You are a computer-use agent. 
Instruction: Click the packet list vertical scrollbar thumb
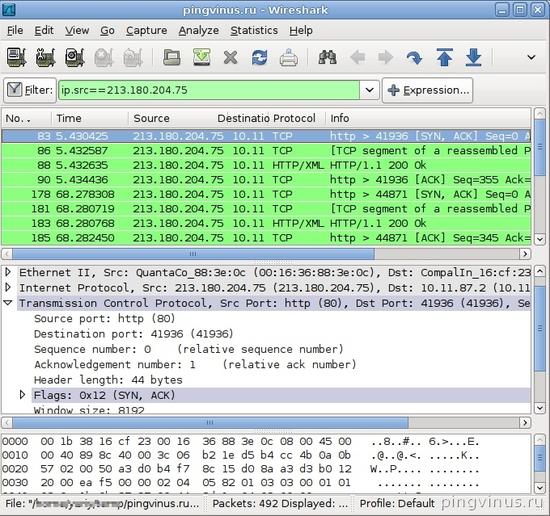click(x=540, y=148)
